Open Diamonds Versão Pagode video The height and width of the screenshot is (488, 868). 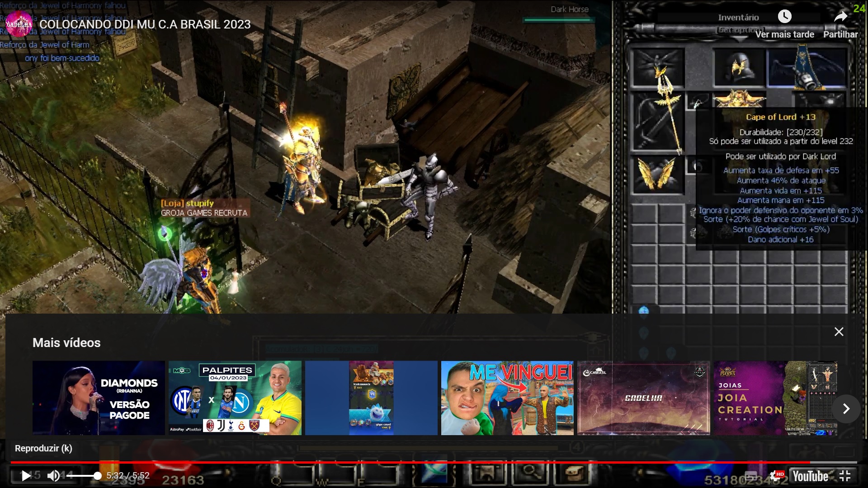99,398
